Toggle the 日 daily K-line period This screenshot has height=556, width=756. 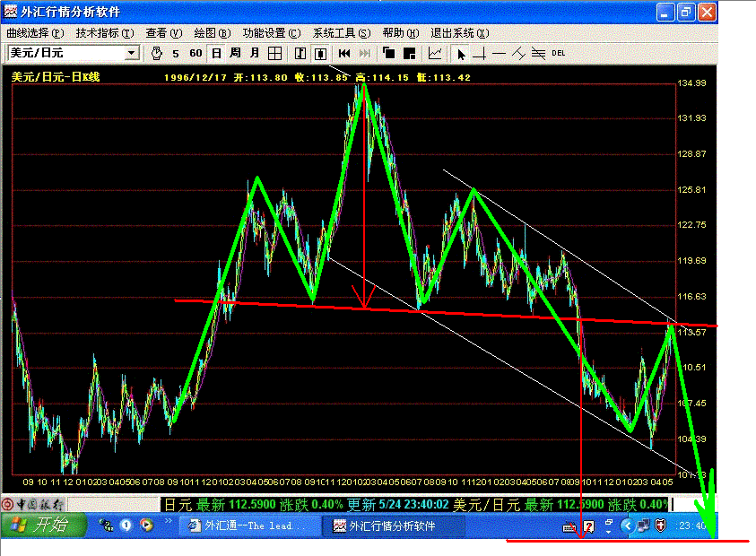tap(216, 54)
